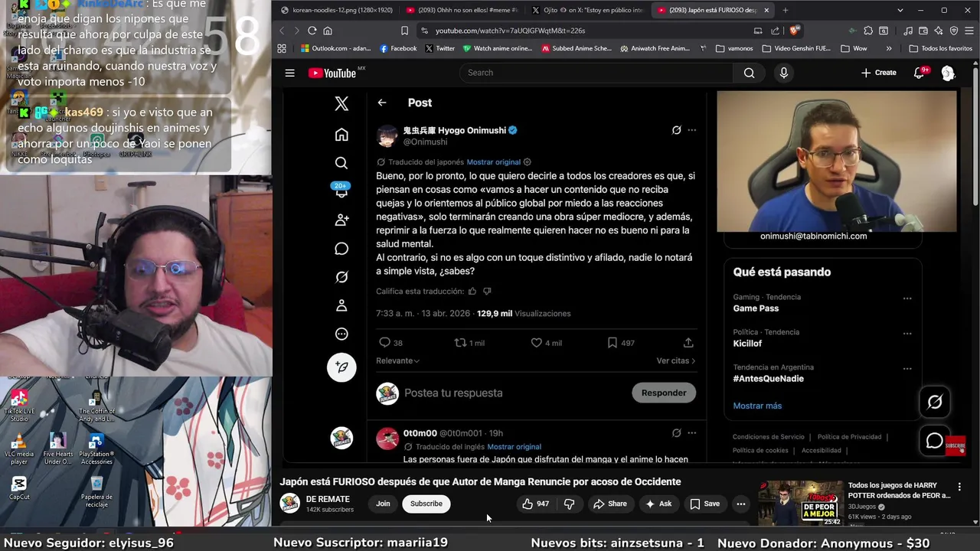Open CapCut desktop shortcut
980x551 pixels.
(19, 489)
